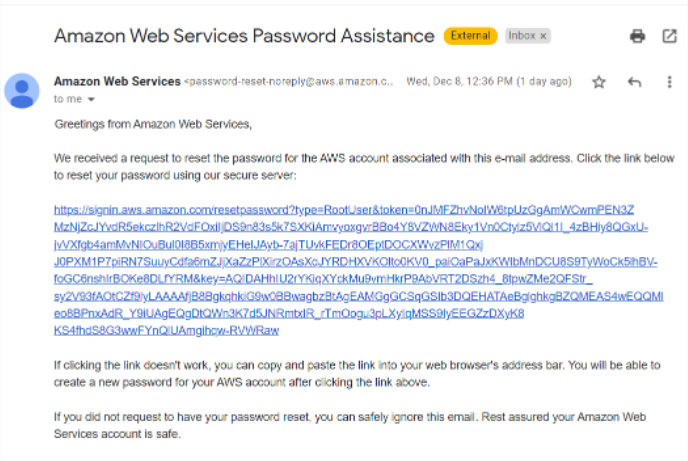
Task: Click the 'Greetings from Amazon Web Services' line
Action: coord(153,125)
